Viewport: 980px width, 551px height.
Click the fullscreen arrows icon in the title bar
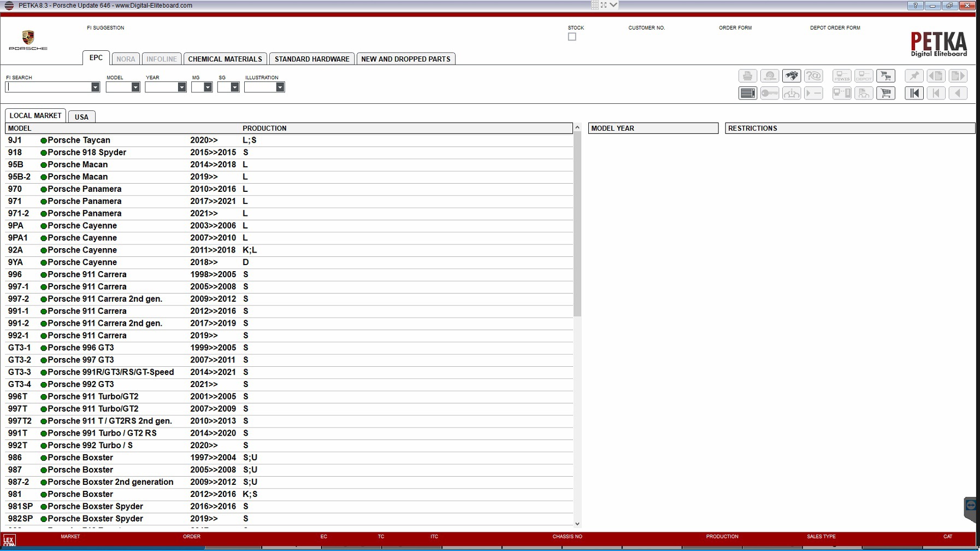604,5
